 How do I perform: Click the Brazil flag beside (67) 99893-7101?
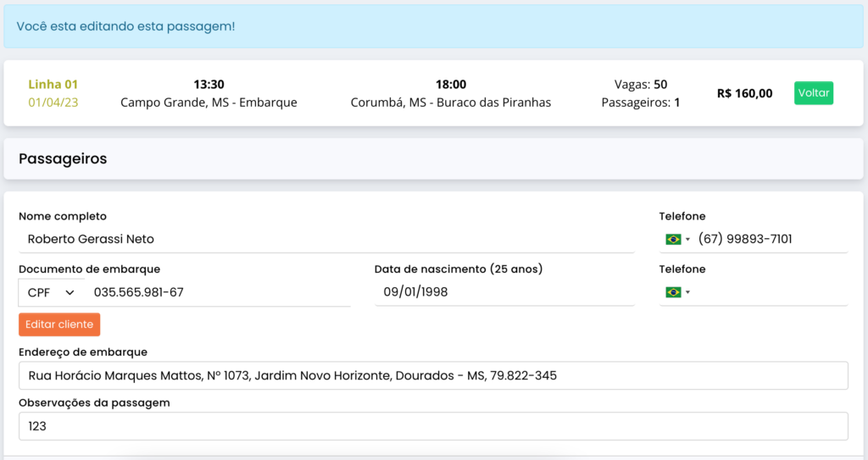tap(673, 240)
